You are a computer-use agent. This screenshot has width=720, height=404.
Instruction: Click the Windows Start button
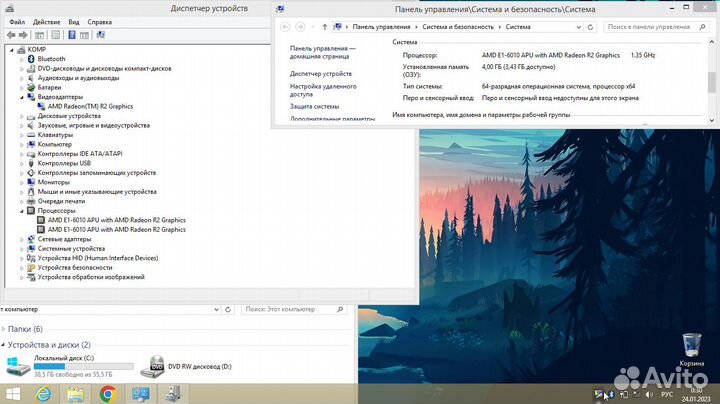pos(13,394)
